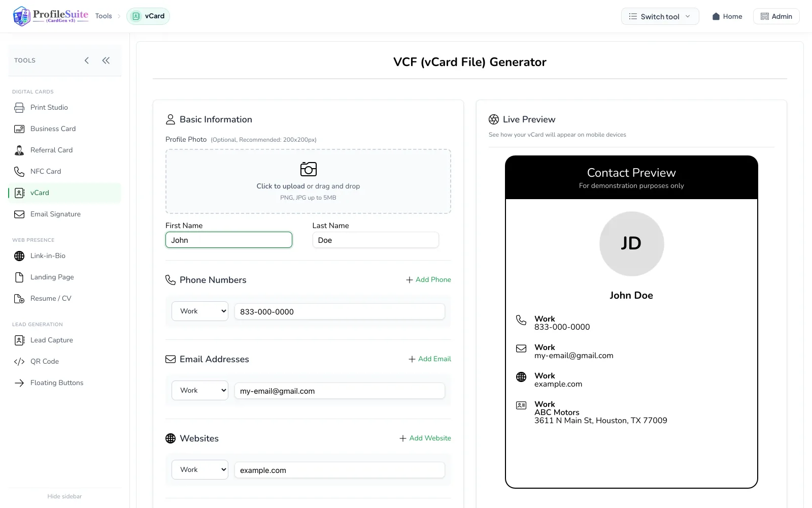Image resolution: width=812 pixels, height=508 pixels.
Task: Click camera icon to upload profile photo
Action: click(x=308, y=169)
